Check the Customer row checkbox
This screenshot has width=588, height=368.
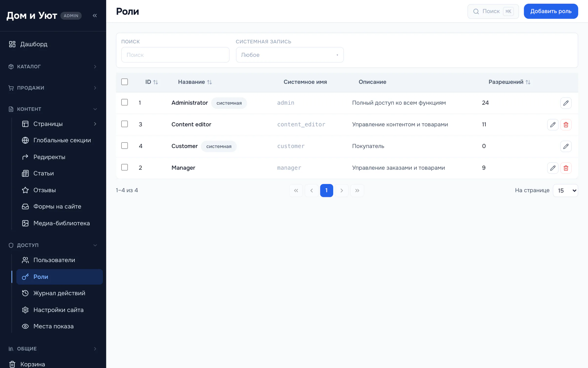[124, 145]
